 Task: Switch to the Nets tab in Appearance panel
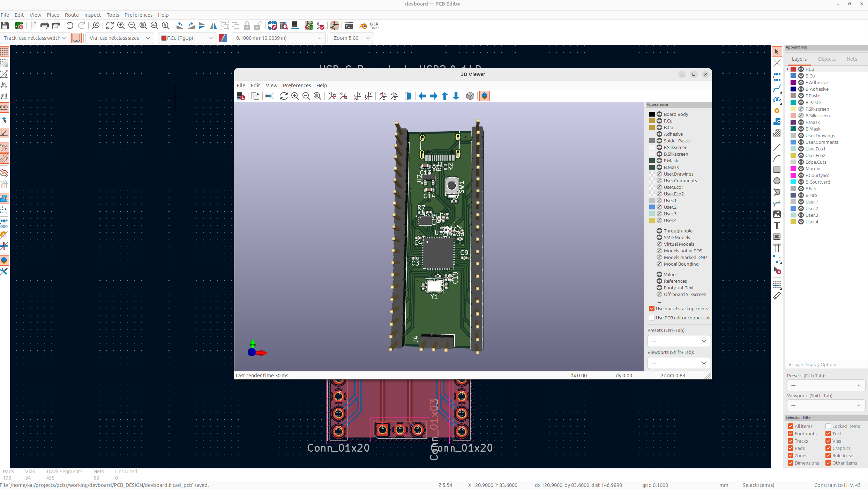[x=852, y=59]
